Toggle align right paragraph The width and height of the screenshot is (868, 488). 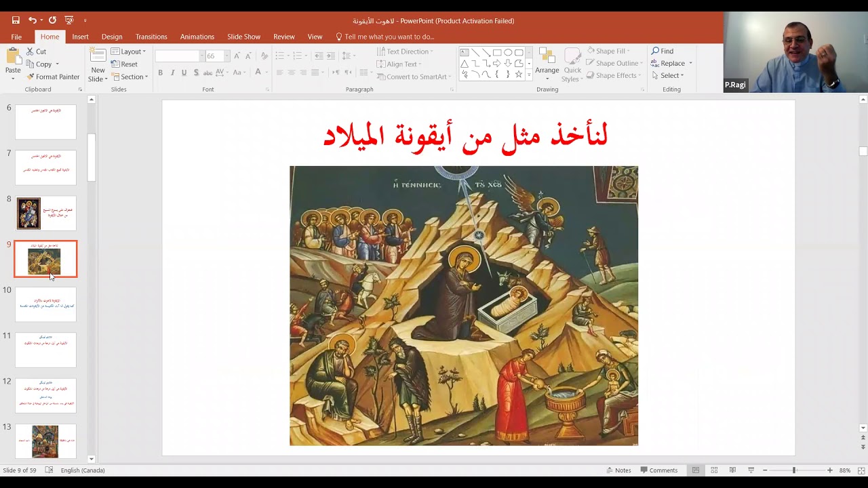click(303, 73)
